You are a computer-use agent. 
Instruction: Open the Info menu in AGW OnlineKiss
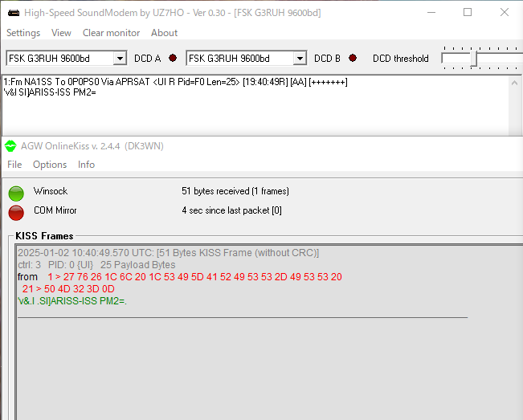86,165
